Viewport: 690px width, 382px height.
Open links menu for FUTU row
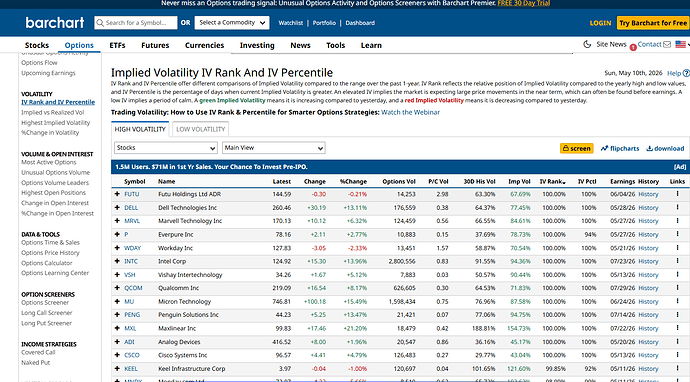pyautogui.click(x=677, y=194)
